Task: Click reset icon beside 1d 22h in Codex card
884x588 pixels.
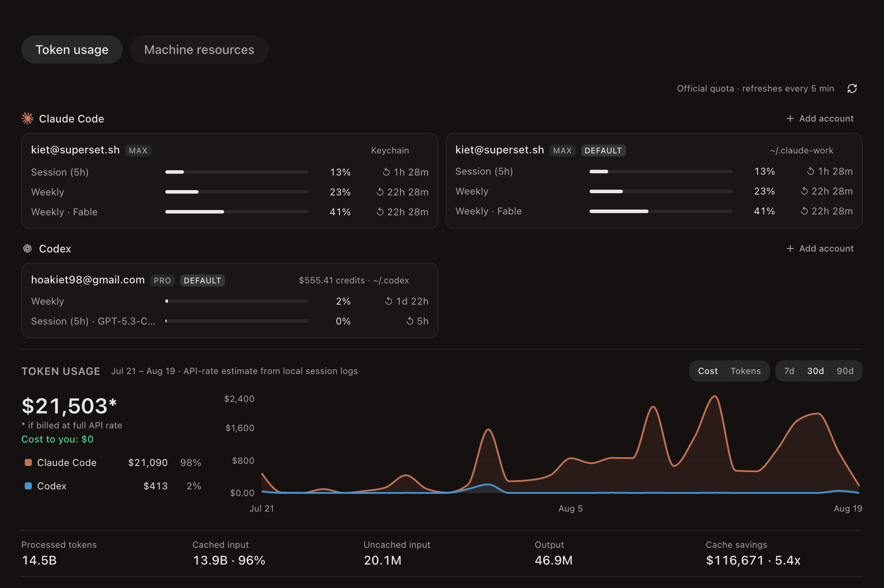Action: (389, 301)
